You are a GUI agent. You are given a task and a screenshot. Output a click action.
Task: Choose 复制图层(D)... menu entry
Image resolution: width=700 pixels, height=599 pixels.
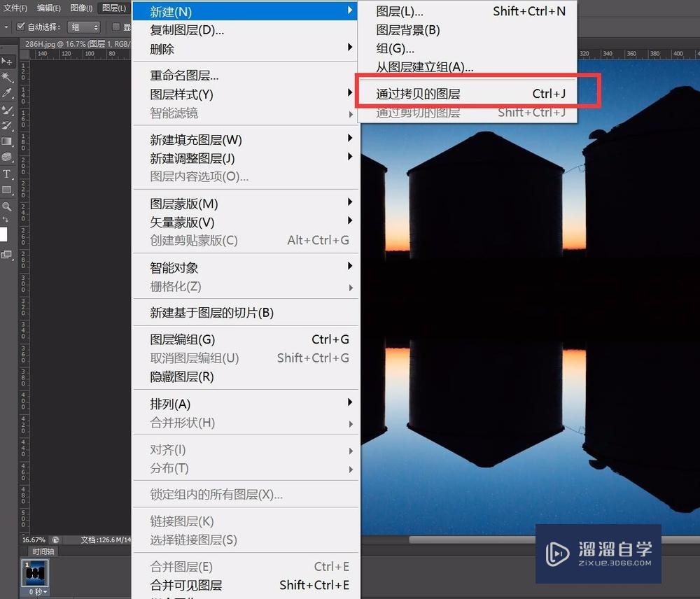244,30
